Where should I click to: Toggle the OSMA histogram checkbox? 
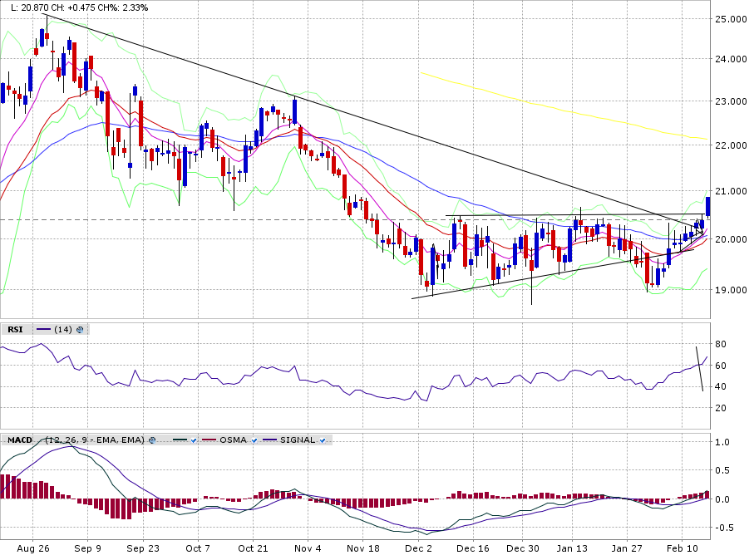coord(254,440)
